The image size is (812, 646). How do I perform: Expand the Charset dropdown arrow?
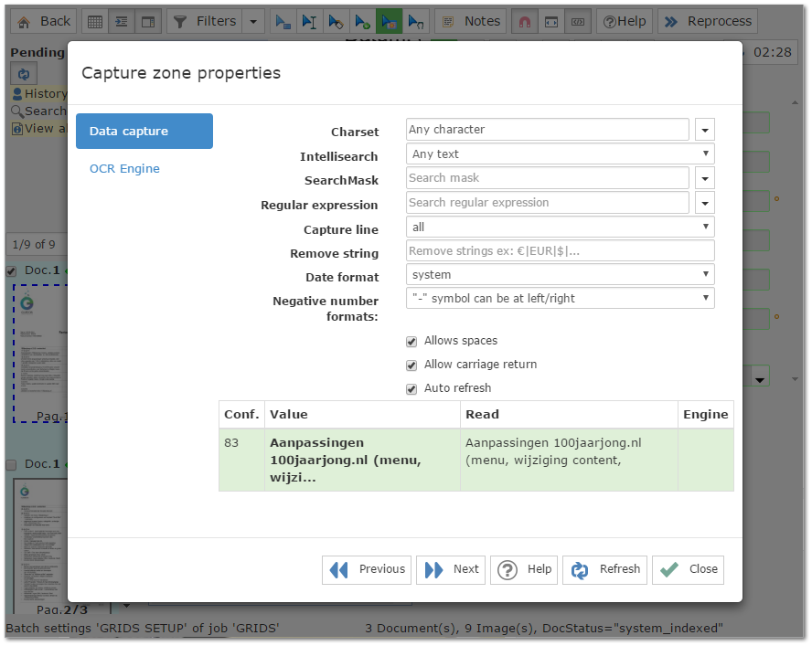[705, 130]
